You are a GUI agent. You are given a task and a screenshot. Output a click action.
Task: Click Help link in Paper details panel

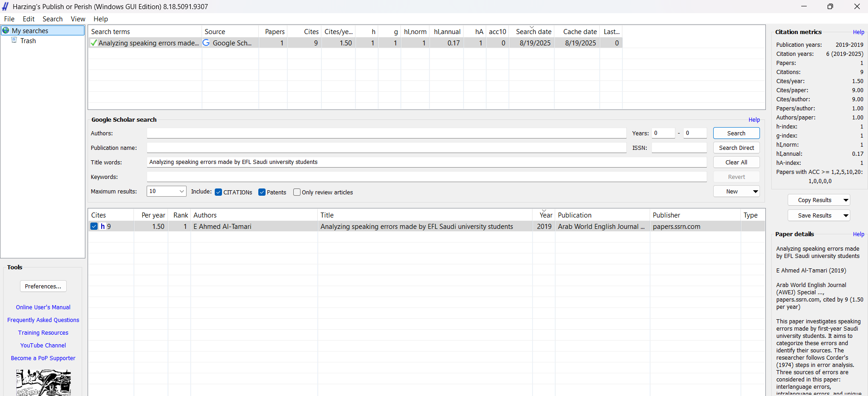pos(858,234)
